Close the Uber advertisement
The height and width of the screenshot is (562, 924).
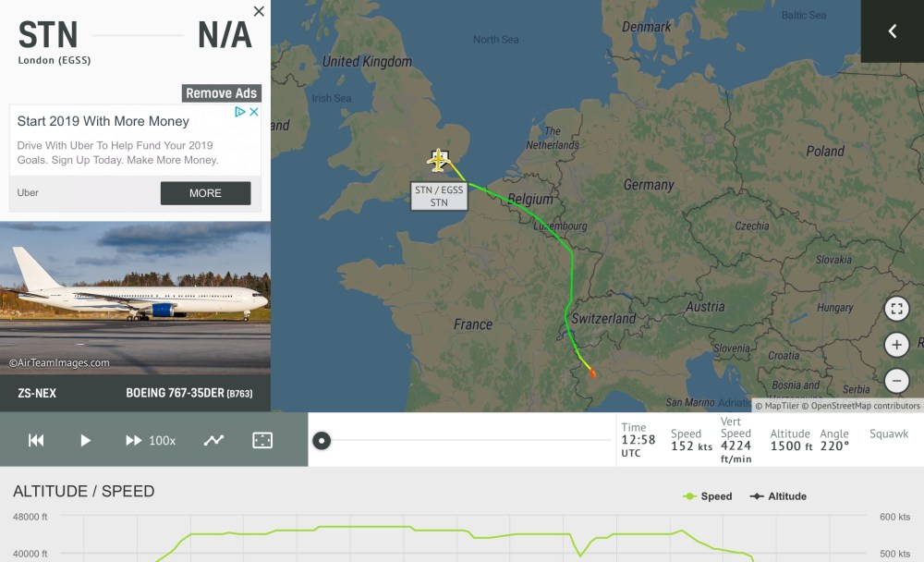click(254, 112)
